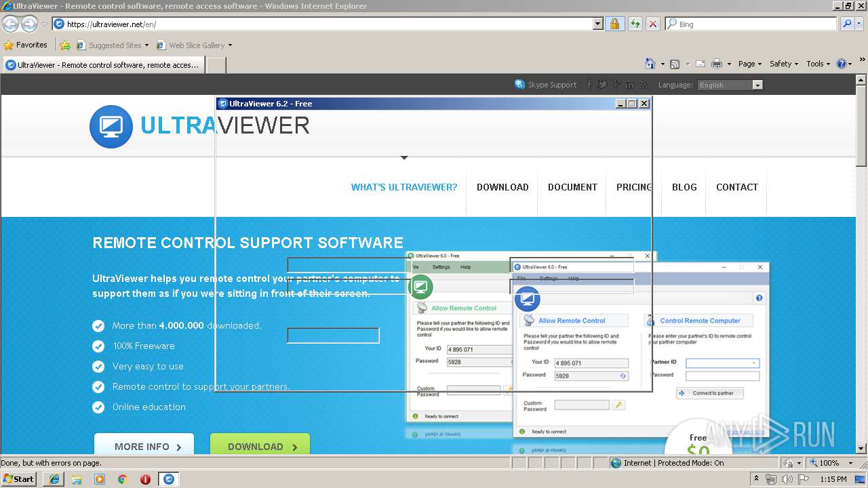868x488 pixels.
Task: Click the Bing search magnifier button
Action: pos(846,24)
